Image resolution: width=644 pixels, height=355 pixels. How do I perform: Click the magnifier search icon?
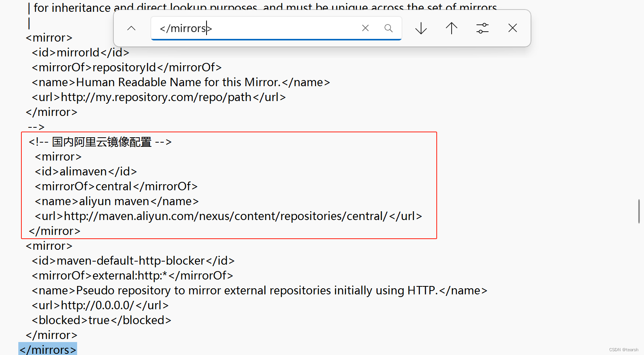(389, 28)
